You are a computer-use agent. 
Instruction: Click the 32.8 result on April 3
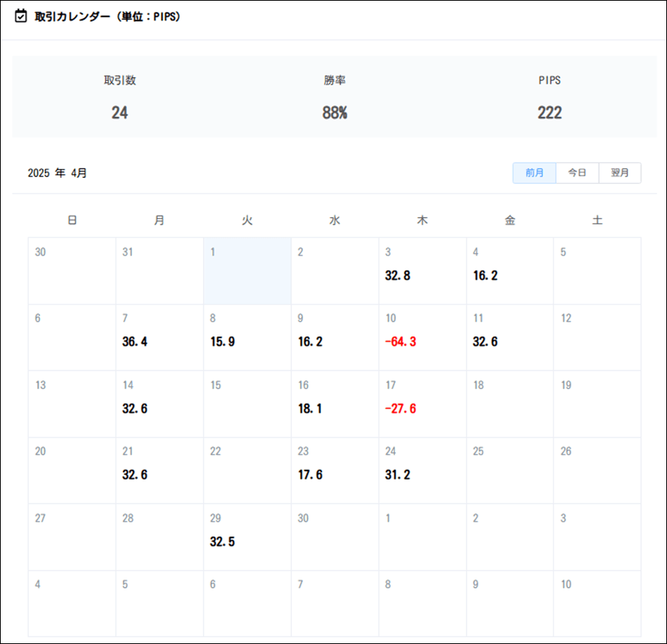click(x=398, y=276)
